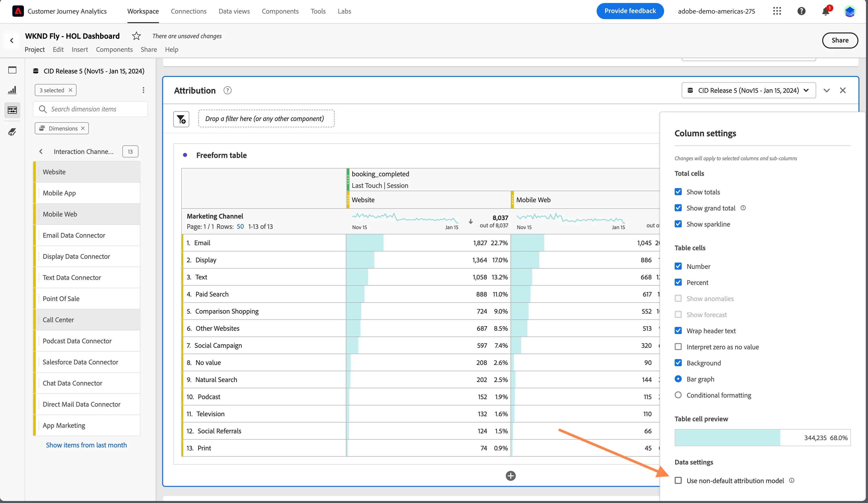
Task: Open the help question mark icon
Action: pos(802,11)
